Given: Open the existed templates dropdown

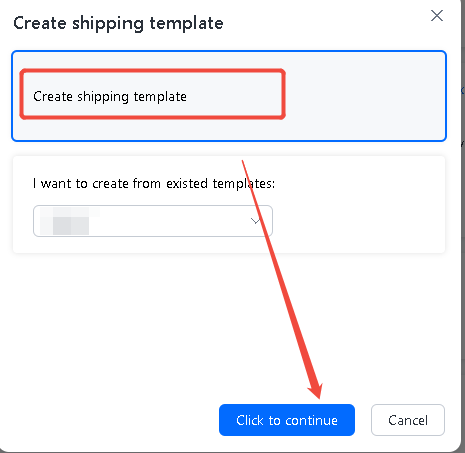Looking at the screenshot, I should click(x=153, y=221).
